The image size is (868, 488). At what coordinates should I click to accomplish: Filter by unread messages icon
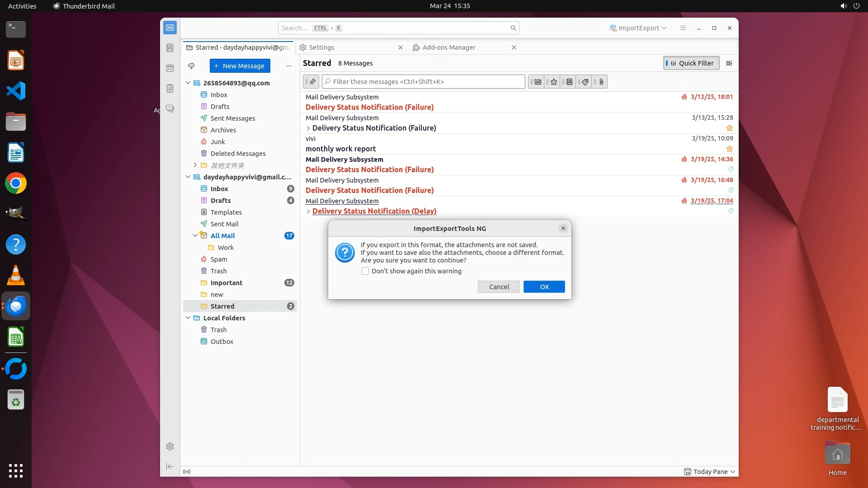point(537,82)
